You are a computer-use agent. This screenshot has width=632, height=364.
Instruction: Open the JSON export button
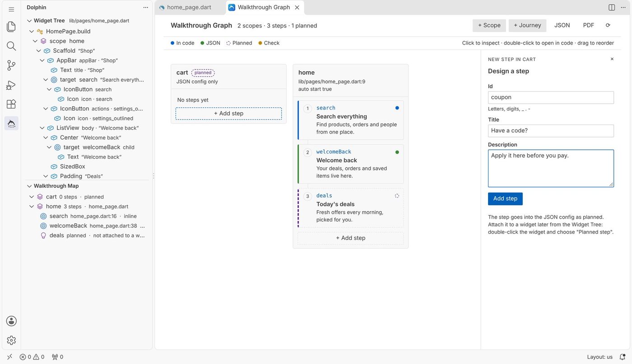click(562, 25)
